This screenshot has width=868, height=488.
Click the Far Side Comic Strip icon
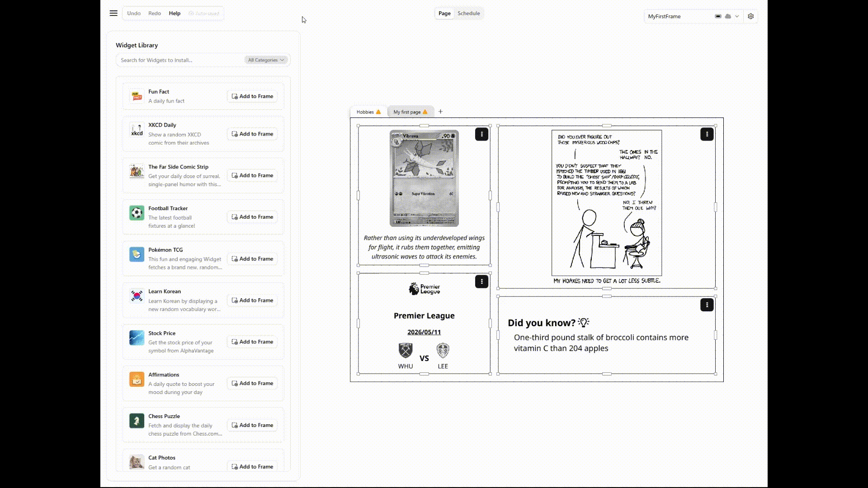click(x=137, y=171)
